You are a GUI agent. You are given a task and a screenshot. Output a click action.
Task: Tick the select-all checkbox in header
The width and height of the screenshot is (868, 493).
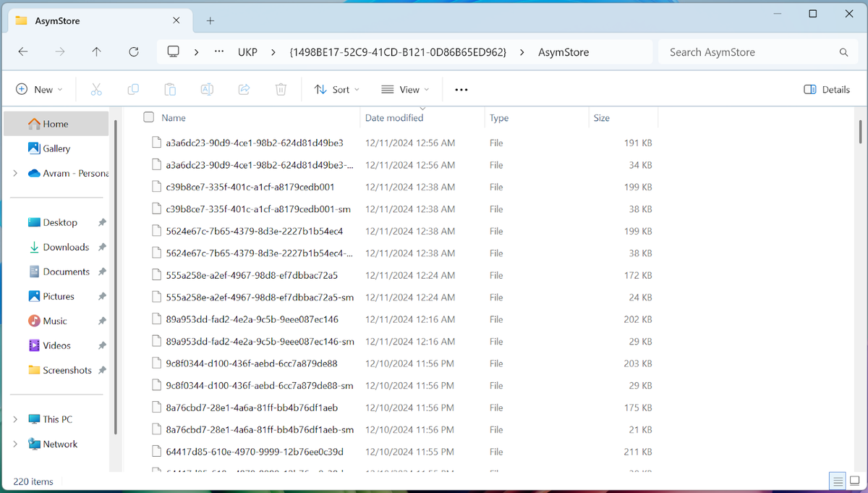point(148,117)
